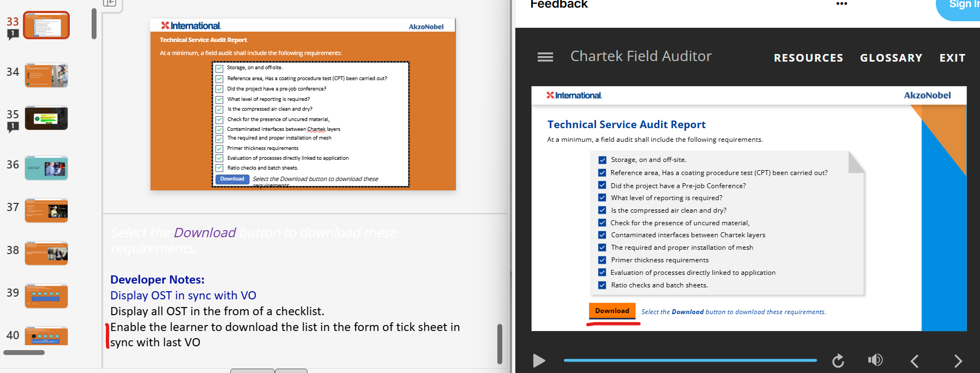Open the RESOURCES menu
This screenshot has height=373, width=980.
click(808, 58)
